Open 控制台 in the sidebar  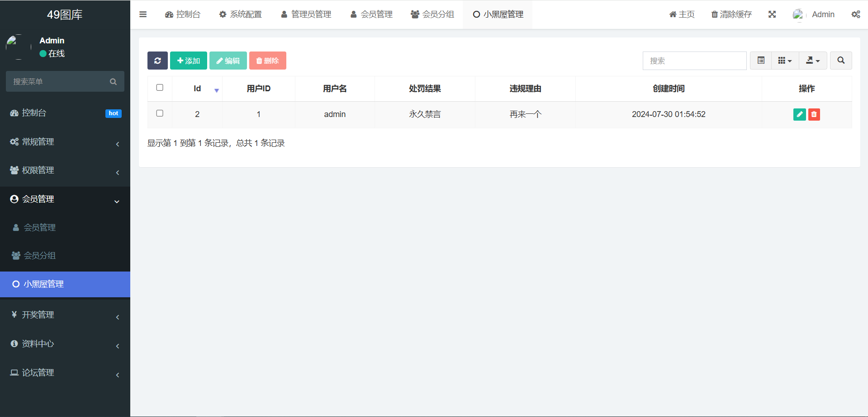[x=65, y=113]
